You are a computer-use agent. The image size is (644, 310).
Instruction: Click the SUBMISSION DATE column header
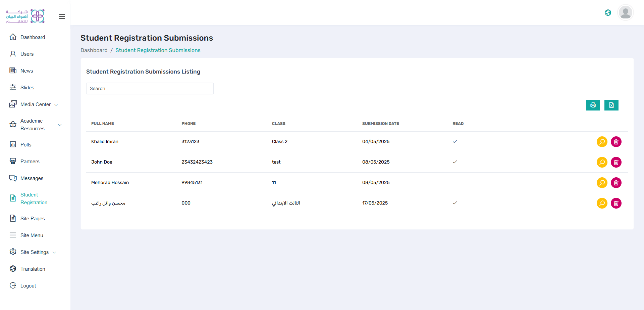[x=381, y=124]
